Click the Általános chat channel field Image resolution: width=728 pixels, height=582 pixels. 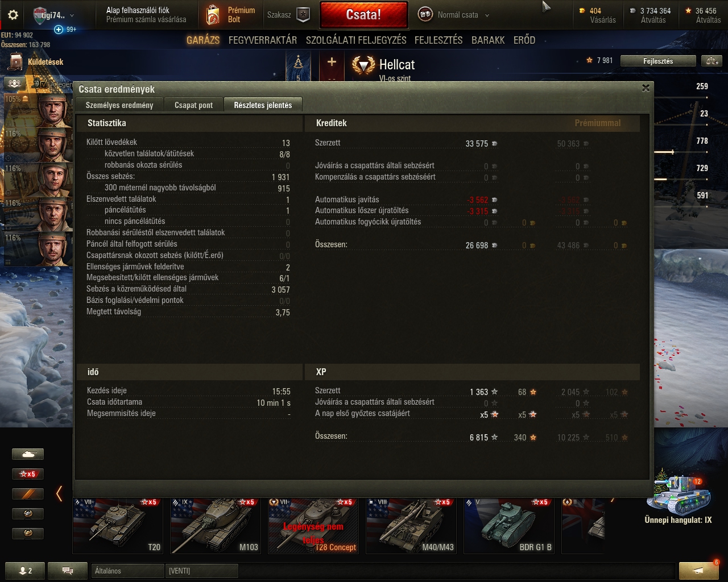pos(127,571)
